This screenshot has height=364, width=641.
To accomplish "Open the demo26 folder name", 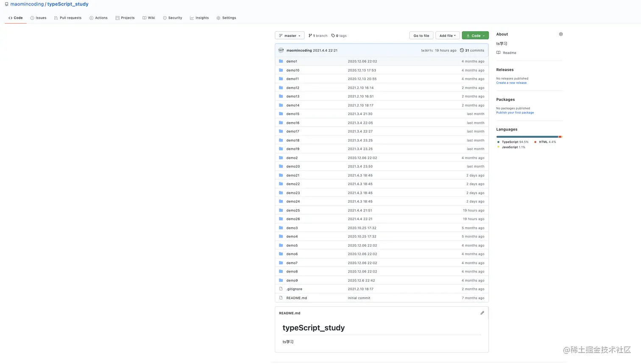I will [293, 219].
